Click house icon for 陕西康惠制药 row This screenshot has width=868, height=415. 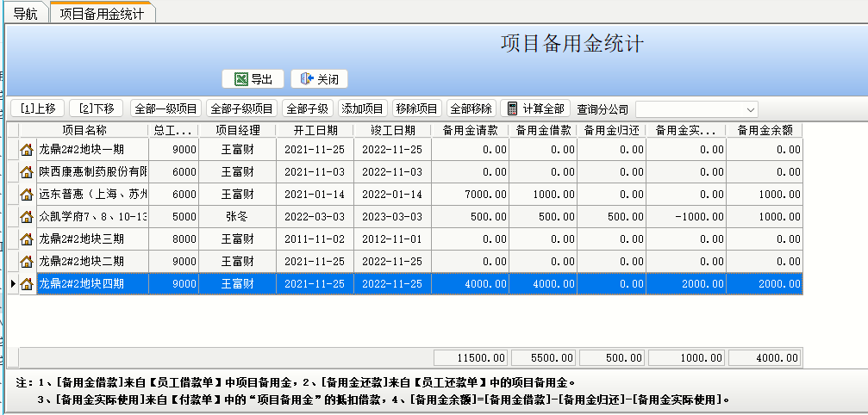(27, 172)
